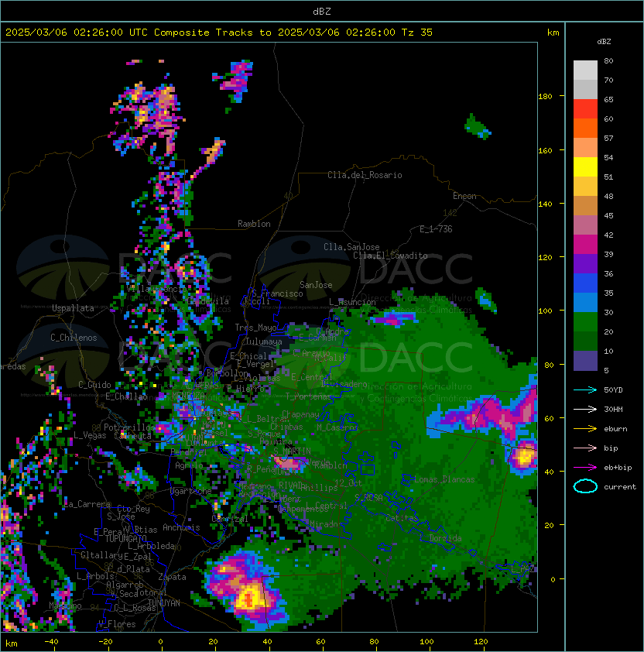Select the yellow 54 dBZ color swatch

click(x=585, y=166)
